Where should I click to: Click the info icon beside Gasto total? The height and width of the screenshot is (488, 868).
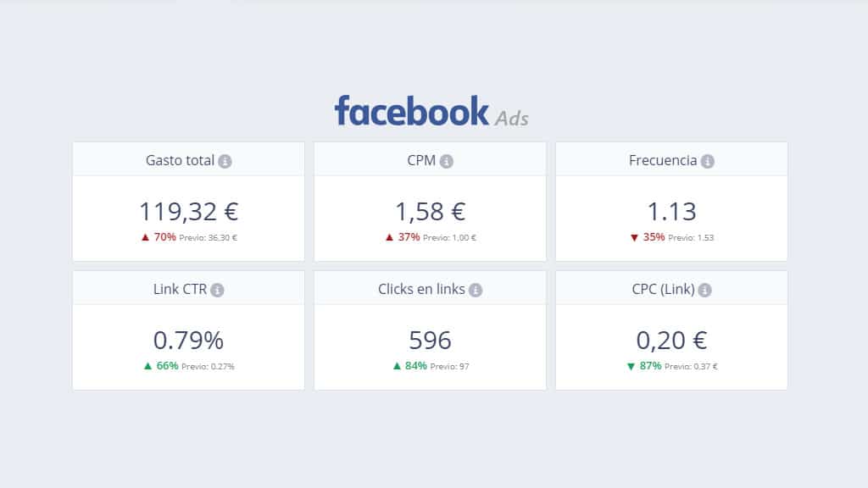coord(225,161)
